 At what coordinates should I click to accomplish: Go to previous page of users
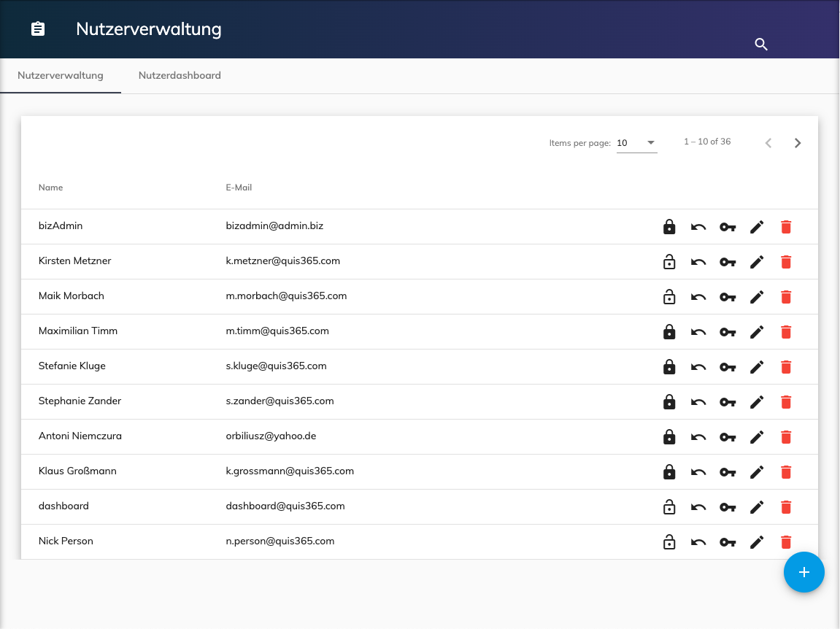768,143
